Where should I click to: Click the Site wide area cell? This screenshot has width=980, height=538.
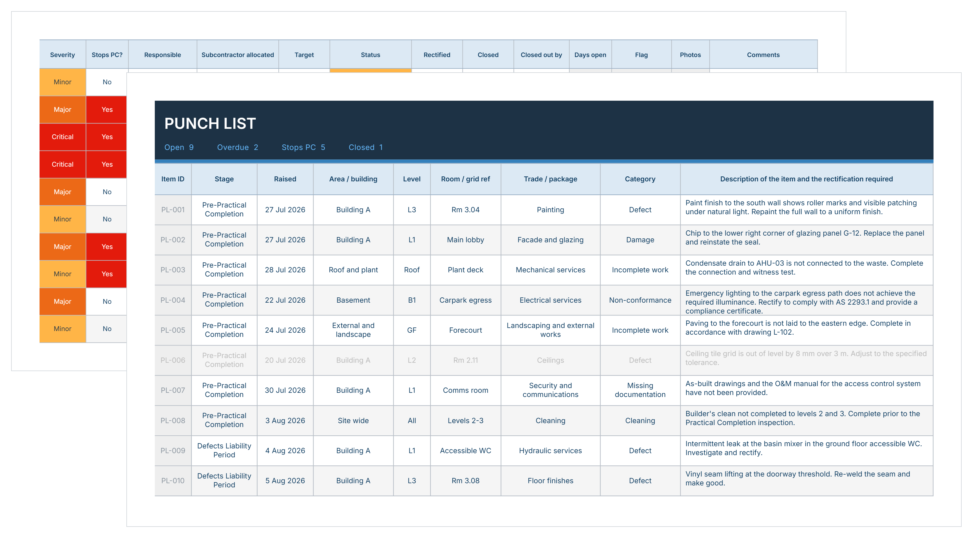click(x=353, y=421)
